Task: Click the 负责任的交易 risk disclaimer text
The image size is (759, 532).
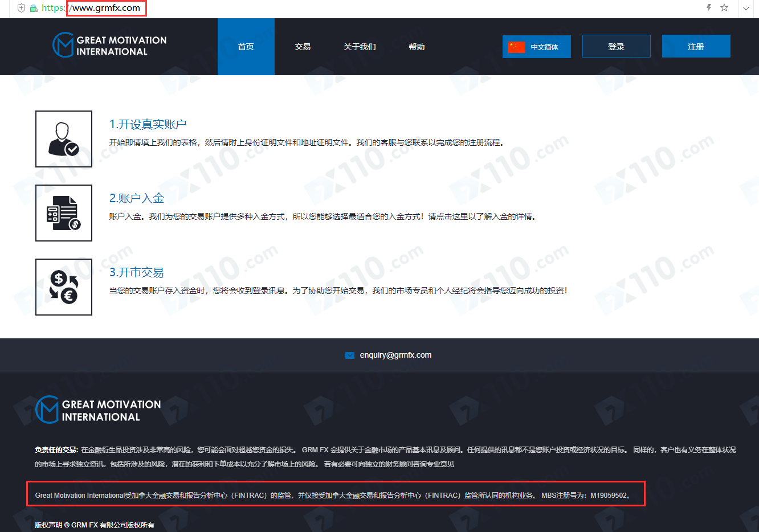Action: 385,457
